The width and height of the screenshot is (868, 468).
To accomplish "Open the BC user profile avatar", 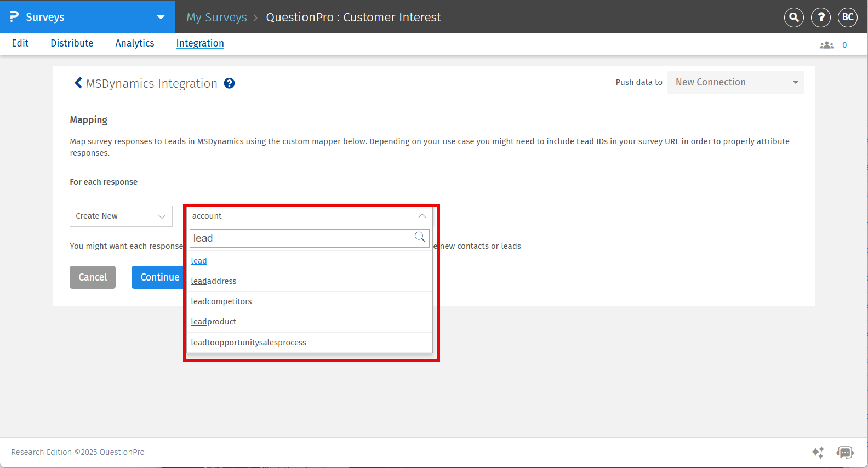I will point(847,18).
